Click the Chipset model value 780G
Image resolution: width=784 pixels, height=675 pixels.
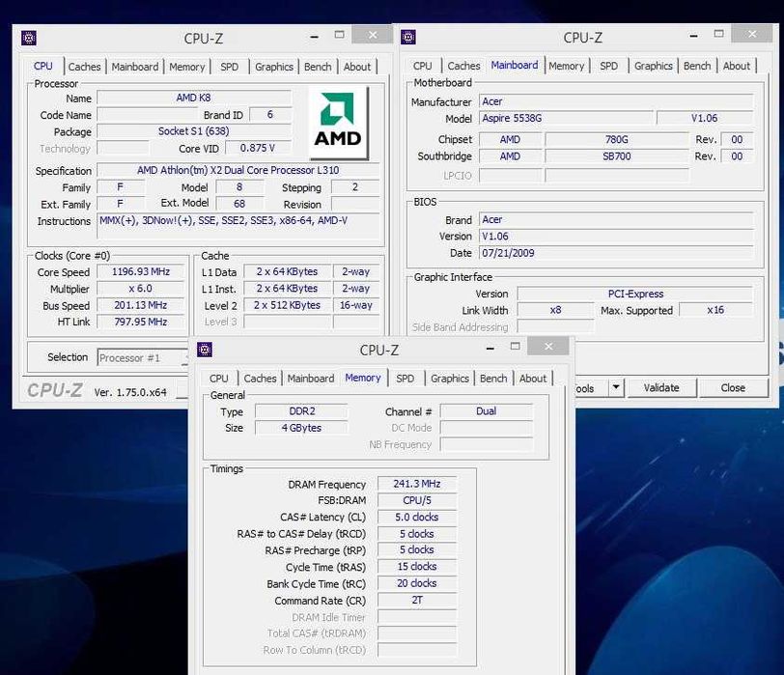[x=617, y=139]
